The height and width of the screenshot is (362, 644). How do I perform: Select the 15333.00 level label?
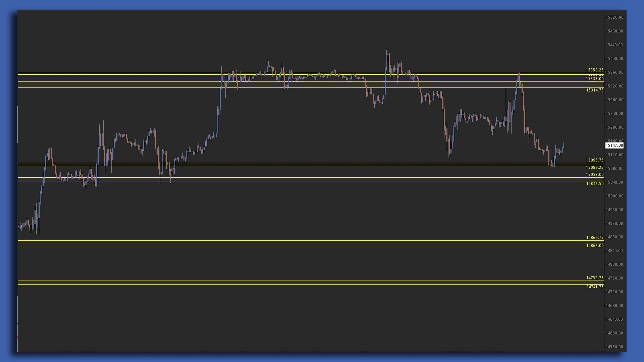(595, 79)
